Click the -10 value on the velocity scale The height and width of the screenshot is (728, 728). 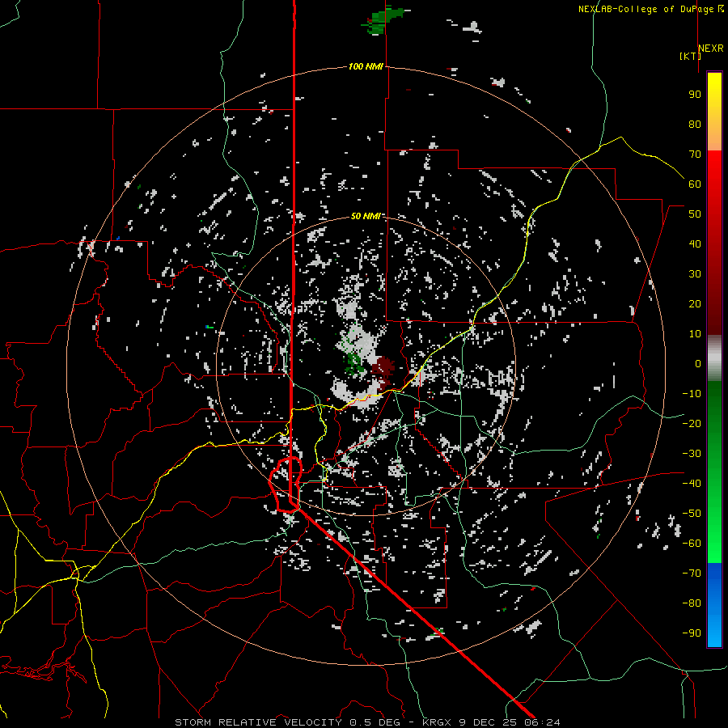[692, 394]
